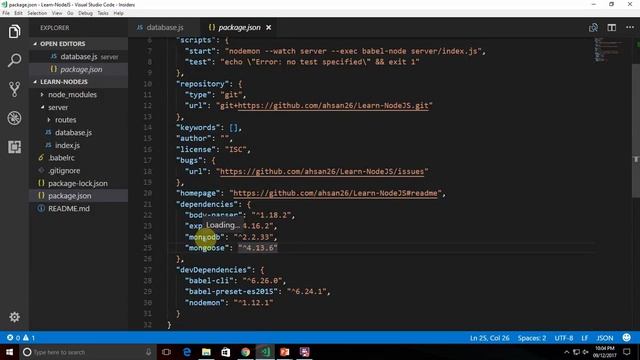Viewport: 640px width, 360px height.
Task: Open the Debug view in activity bar
Action: coord(14,118)
